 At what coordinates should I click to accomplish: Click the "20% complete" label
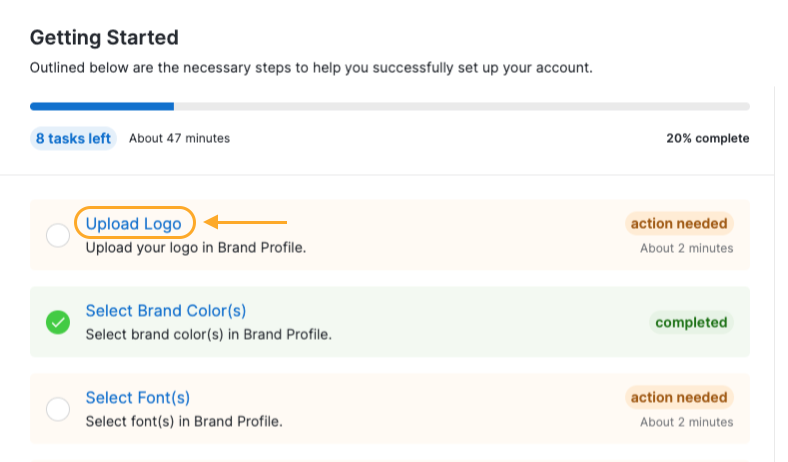tap(707, 138)
